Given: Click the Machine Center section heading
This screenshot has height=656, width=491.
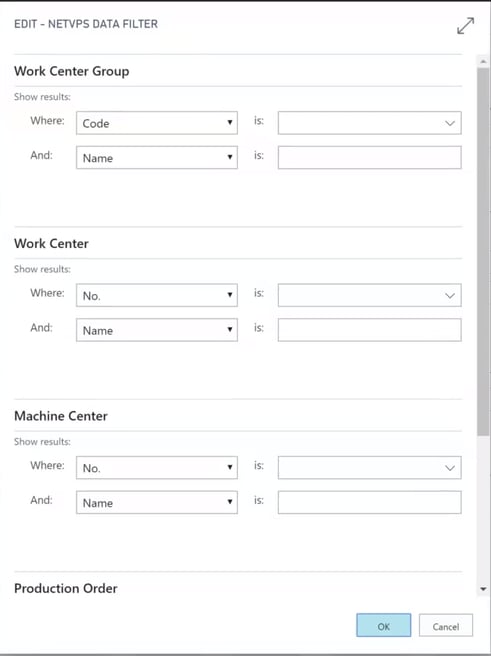Looking at the screenshot, I should pos(61,416).
